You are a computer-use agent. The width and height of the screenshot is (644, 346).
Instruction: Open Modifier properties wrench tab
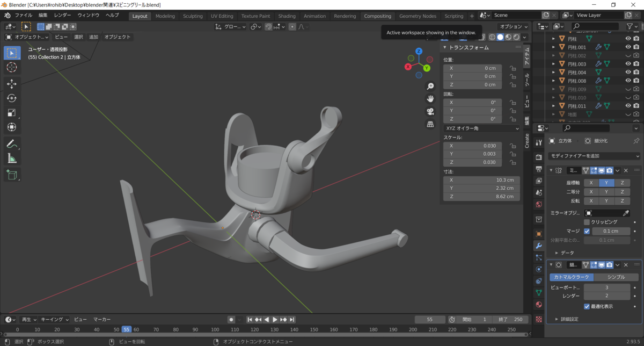pos(539,246)
